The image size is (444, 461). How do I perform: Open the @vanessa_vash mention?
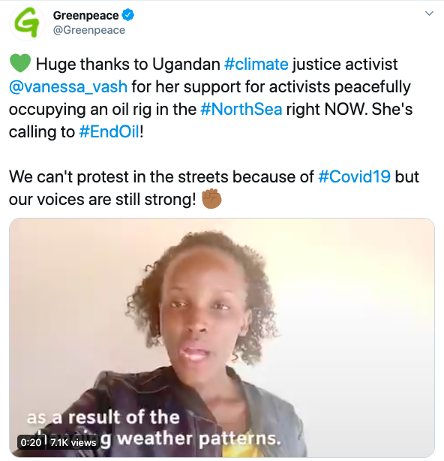68,87
